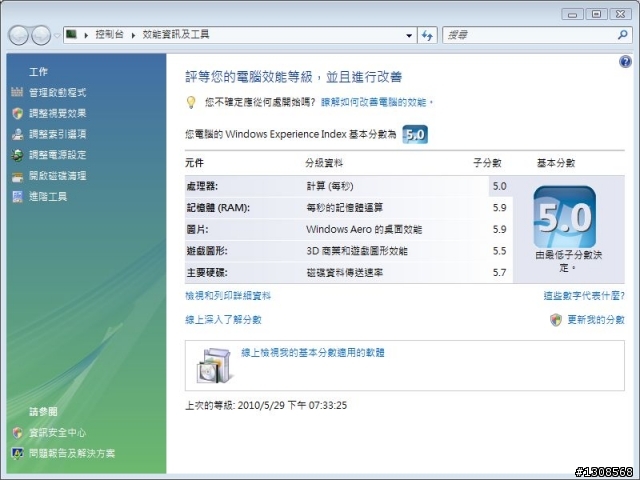The height and width of the screenshot is (480, 640).
Task: Open the recent pages dropdown arrow
Action: [x=57, y=36]
